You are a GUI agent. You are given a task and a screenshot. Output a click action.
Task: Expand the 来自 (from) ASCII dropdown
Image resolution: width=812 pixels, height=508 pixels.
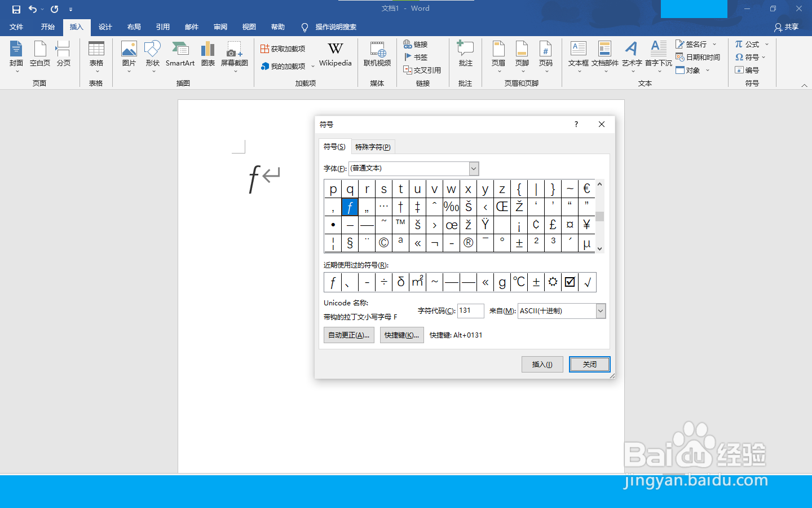point(601,311)
